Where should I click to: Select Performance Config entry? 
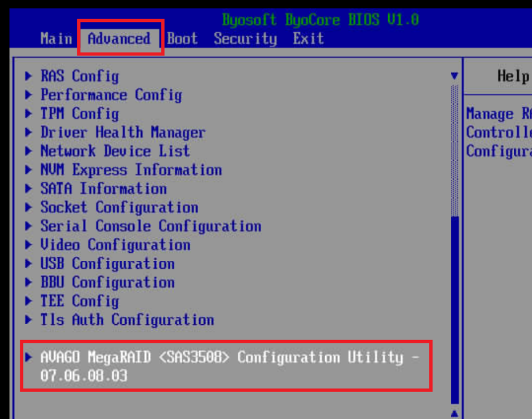[x=111, y=95]
